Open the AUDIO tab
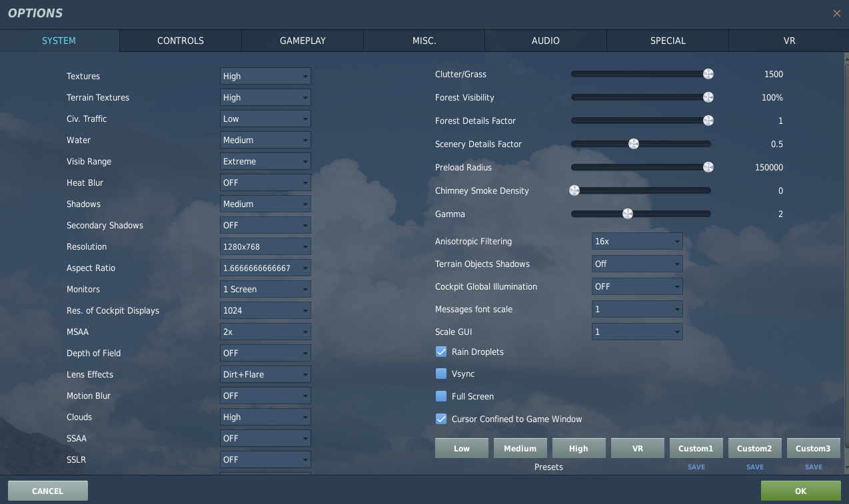Viewport: 849px width, 504px height. pos(546,41)
